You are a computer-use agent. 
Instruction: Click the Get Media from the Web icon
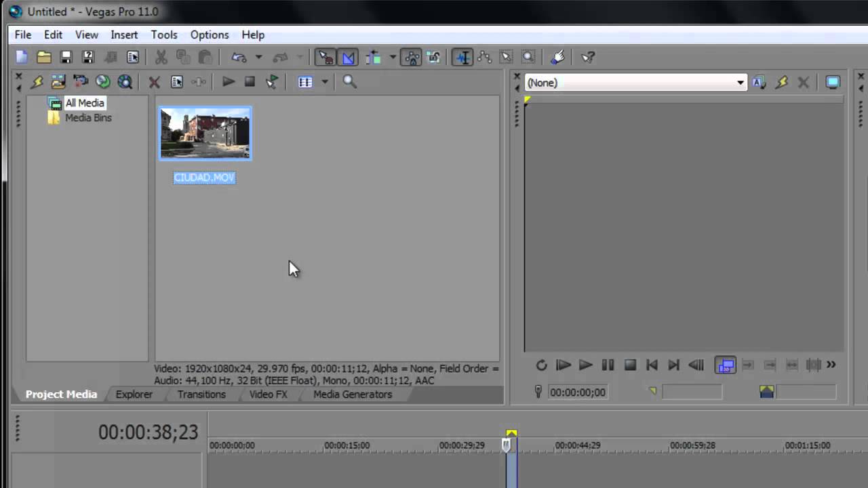click(125, 82)
